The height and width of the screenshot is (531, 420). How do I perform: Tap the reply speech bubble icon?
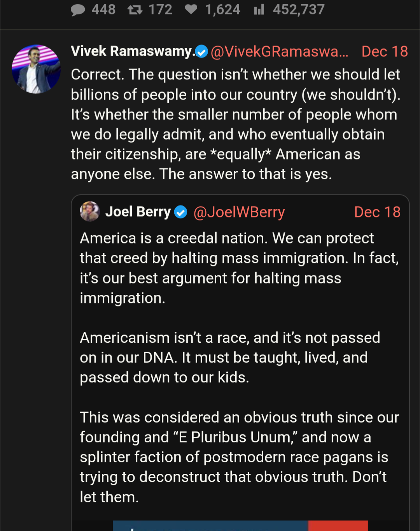78,10
